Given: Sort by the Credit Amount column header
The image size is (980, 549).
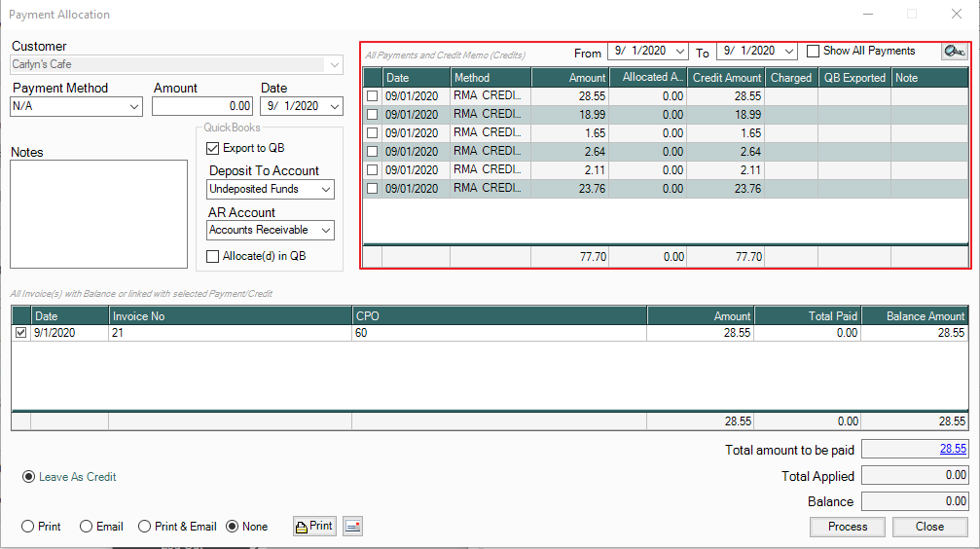Looking at the screenshot, I should (x=726, y=78).
